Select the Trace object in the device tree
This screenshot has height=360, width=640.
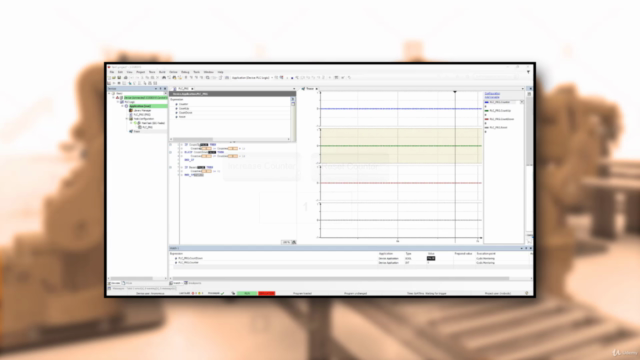pos(136,131)
